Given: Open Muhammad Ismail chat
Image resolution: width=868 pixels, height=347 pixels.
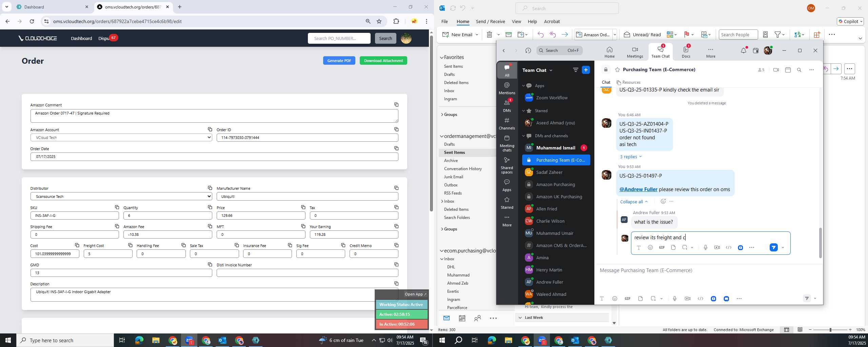Looking at the screenshot, I should pos(556,148).
